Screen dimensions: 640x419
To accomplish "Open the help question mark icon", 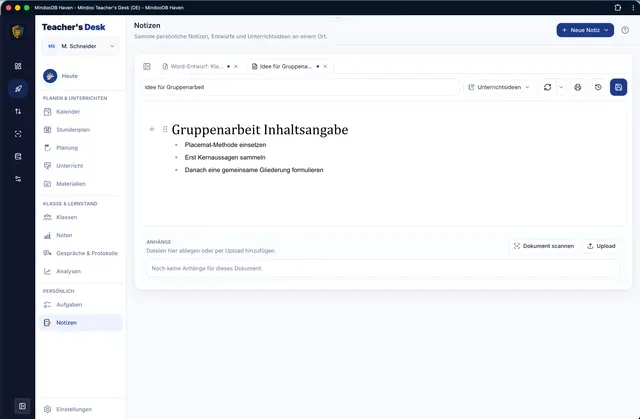I will [625, 30].
